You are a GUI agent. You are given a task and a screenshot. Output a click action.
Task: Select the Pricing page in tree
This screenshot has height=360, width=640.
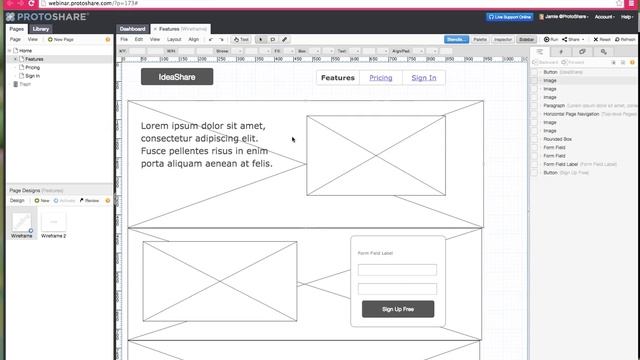click(x=33, y=67)
